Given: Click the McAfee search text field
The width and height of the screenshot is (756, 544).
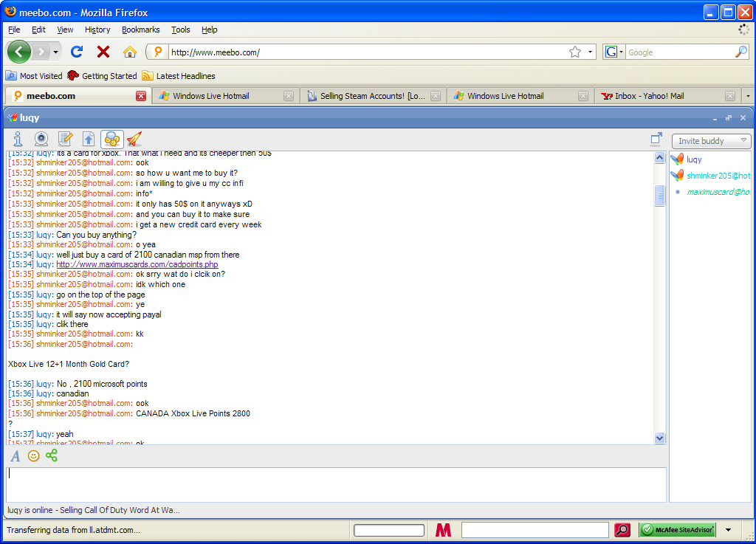Looking at the screenshot, I should pos(535,530).
